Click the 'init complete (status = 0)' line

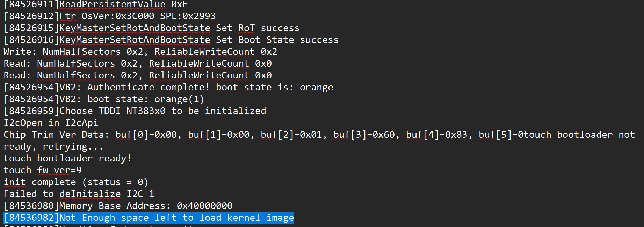(76, 182)
